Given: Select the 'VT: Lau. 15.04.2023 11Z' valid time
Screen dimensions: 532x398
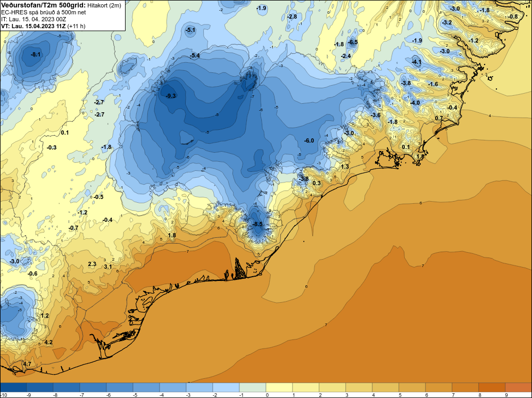Looking at the screenshot, I should coord(34,26).
